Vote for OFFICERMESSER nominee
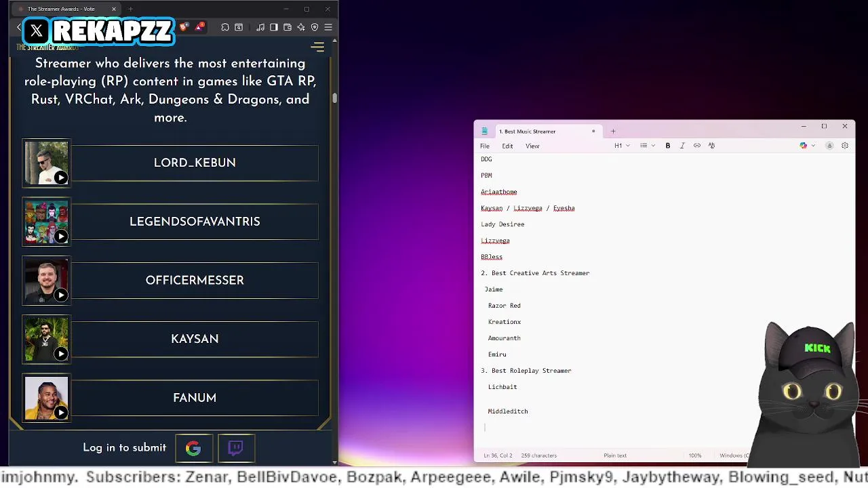Image resolution: width=868 pixels, height=488 pixels. 195,281
